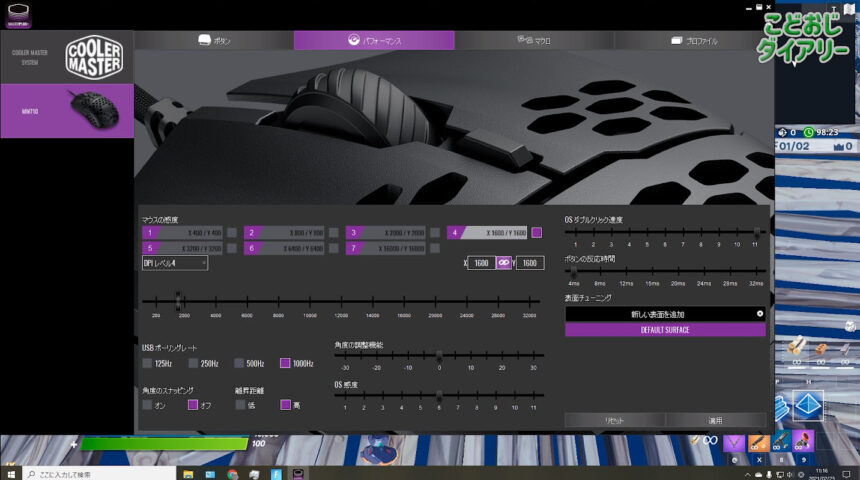Open the DPI レベル4 dropdown

pos(175,263)
